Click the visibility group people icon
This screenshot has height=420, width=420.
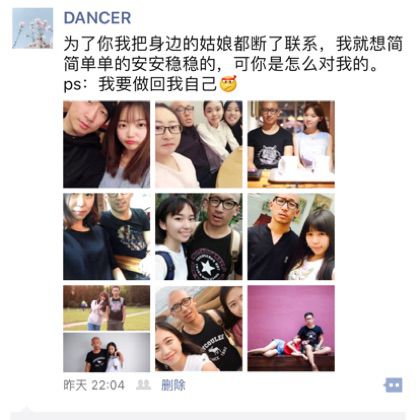144,385
